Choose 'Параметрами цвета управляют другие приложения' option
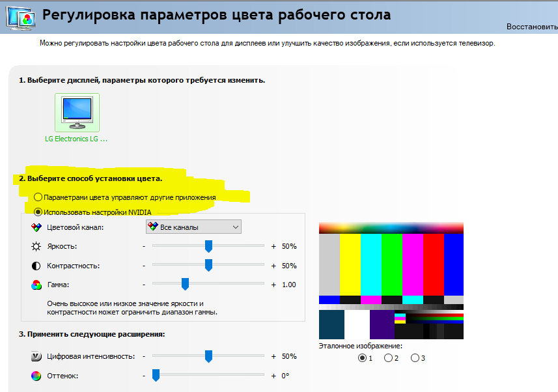 coord(38,197)
